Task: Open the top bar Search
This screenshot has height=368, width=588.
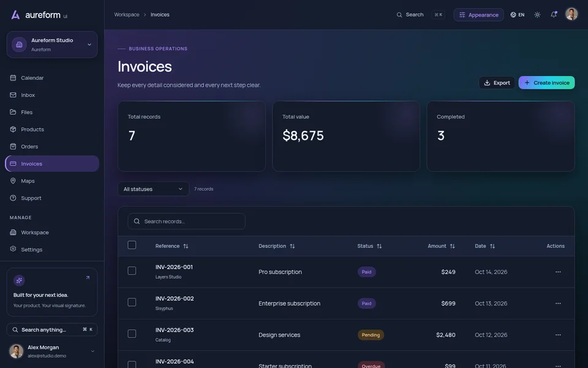Action: [x=420, y=15]
